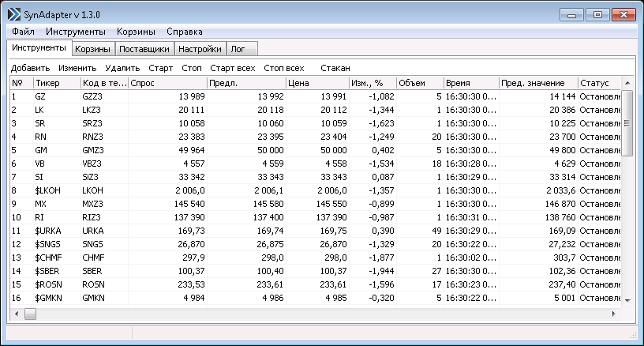
Task: Click Старт всех in the toolbar
Action: pos(233,68)
